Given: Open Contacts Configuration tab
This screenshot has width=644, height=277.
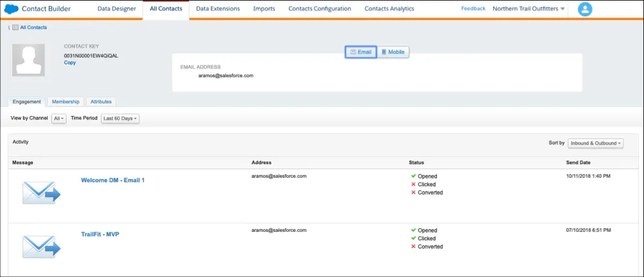Looking at the screenshot, I should [320, 8].
